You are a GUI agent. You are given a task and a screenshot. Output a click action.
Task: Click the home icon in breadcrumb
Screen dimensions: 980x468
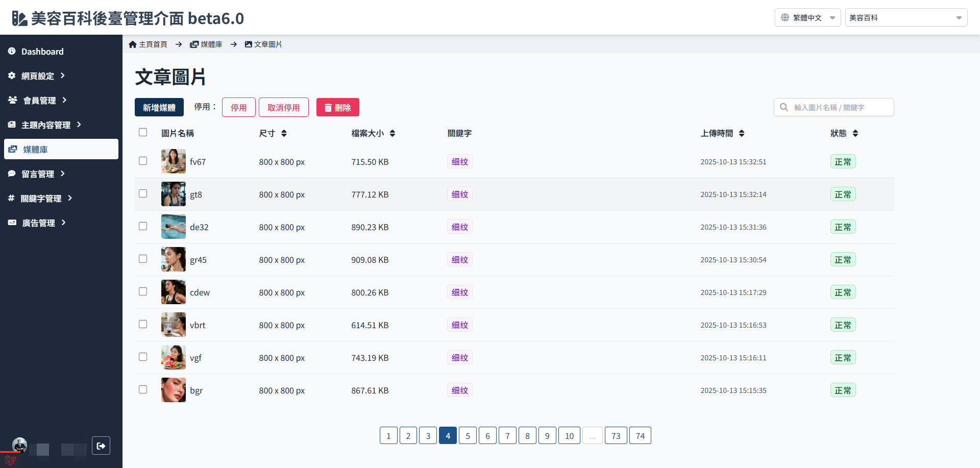(x=133, y=44)
